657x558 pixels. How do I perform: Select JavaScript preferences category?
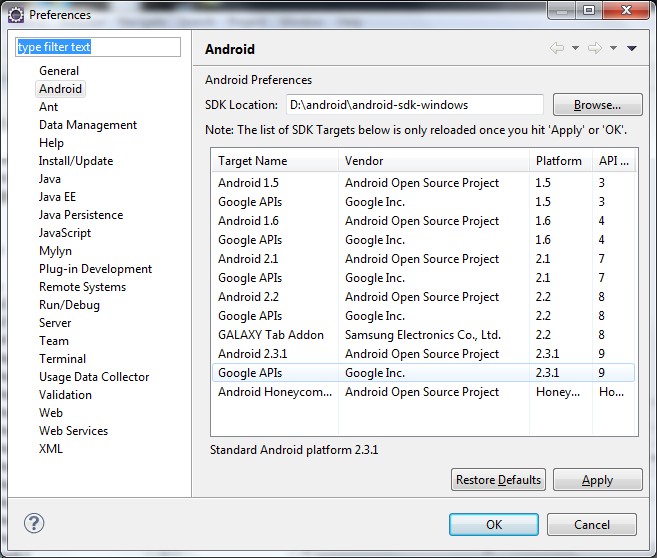65,233
